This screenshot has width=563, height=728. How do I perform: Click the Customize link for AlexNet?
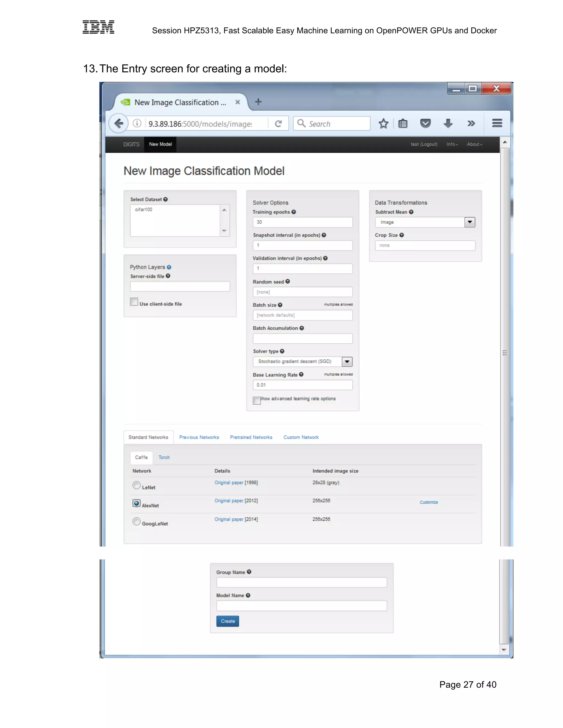(429, 502)
